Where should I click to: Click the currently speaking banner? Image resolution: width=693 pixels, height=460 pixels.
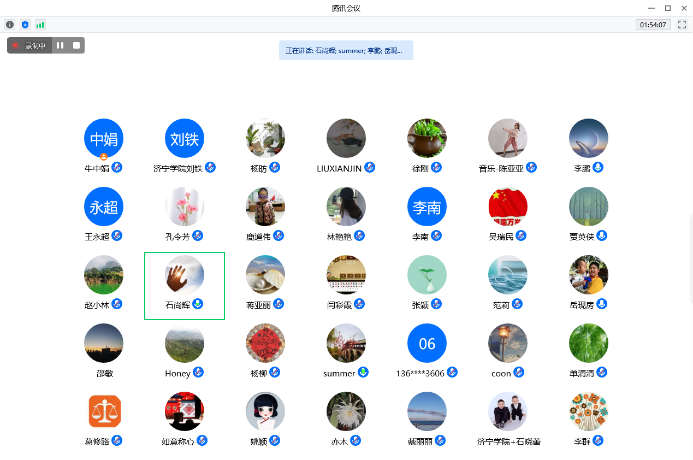coord(346,50)
